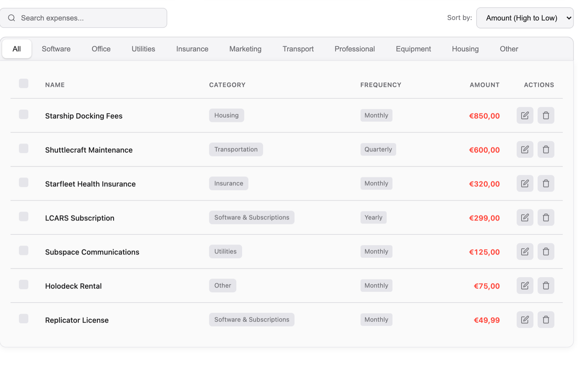Select the Marketing tab
This screenshot has height=392, width=578.
pos(245,49)
